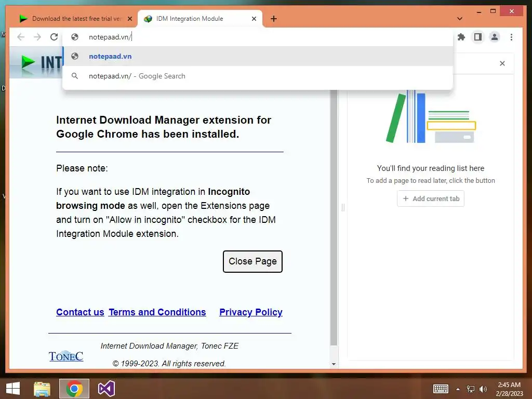The height and width of the screenshot is (399, 532).
Task: Open the Chrome profile avatar
Action: pyautogui.click(x=495, y=37)
